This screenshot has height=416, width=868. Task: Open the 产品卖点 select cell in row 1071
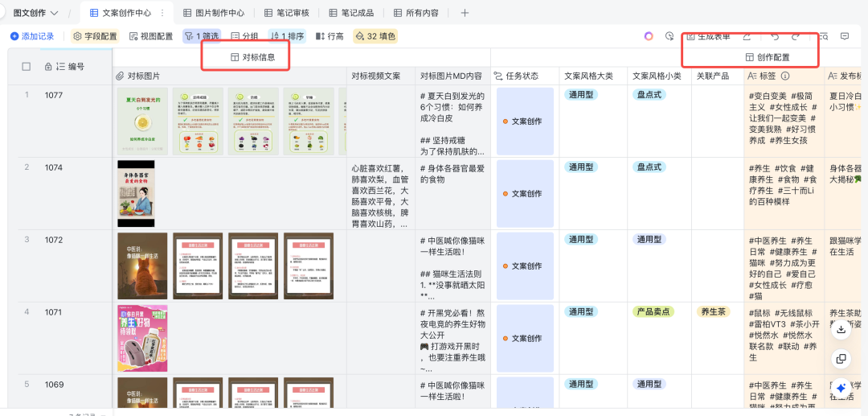(x=653, y=312)
